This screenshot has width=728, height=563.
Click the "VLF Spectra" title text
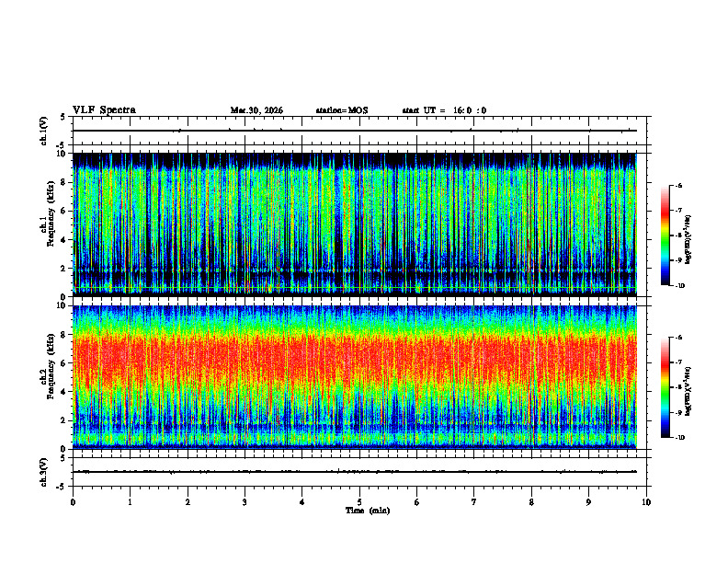(104, 110)
